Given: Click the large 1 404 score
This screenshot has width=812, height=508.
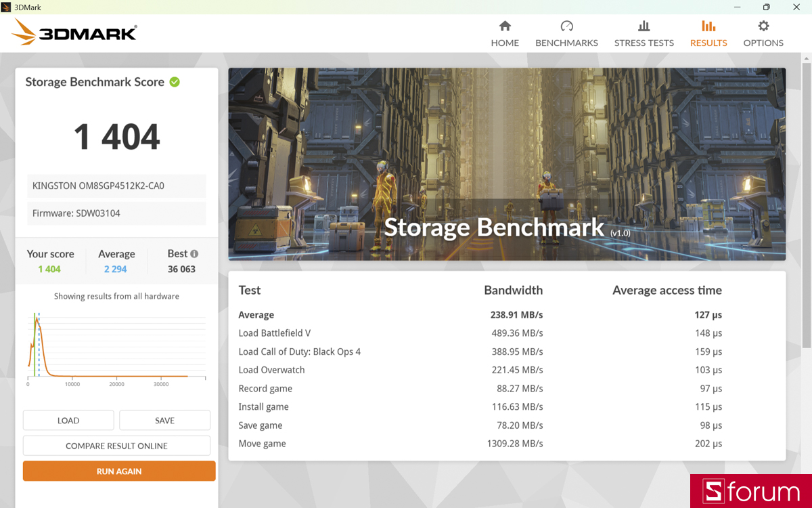Looking at the screenshot, I should pyautogui.click(x=116, y=137).
